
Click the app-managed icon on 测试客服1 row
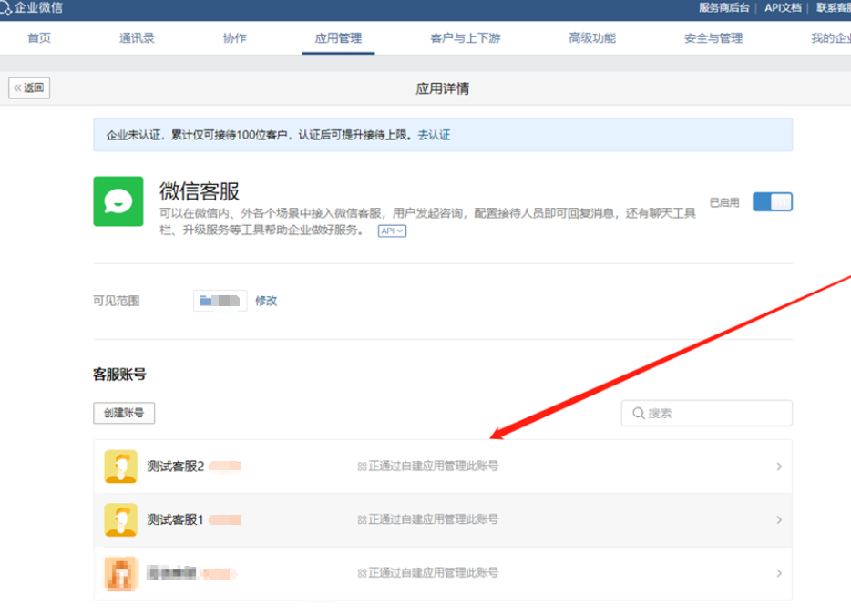tap(362, 519)
